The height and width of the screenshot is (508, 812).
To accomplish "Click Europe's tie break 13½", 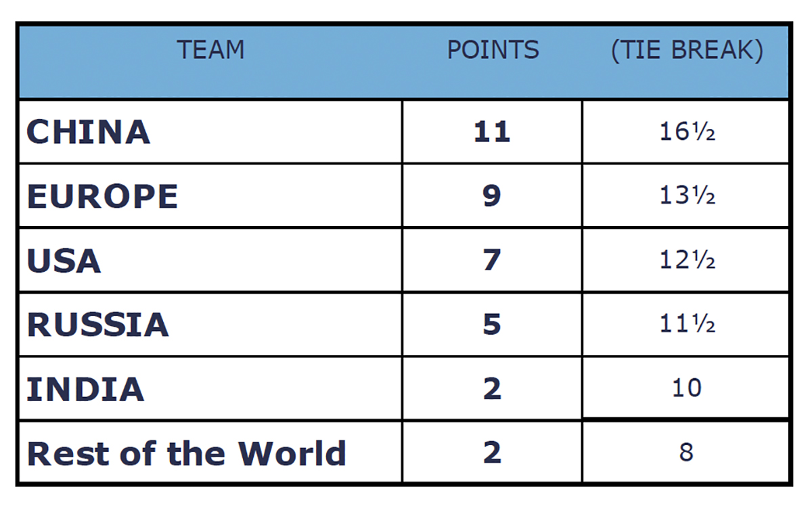I will pos(687,195).
